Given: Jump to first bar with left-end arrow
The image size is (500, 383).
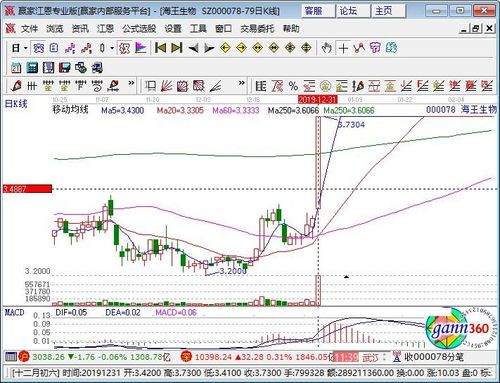Looking at the screenshot, I should [x=160, y=48].
